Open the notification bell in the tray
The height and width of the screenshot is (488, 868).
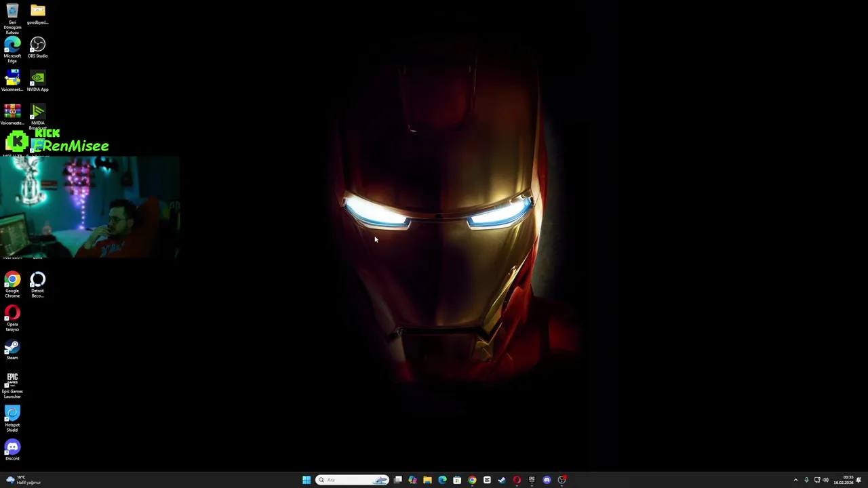coord(859,480)
